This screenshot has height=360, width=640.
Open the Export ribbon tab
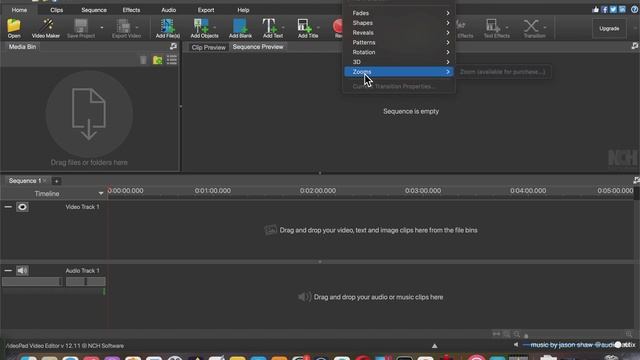coord(206,10)
